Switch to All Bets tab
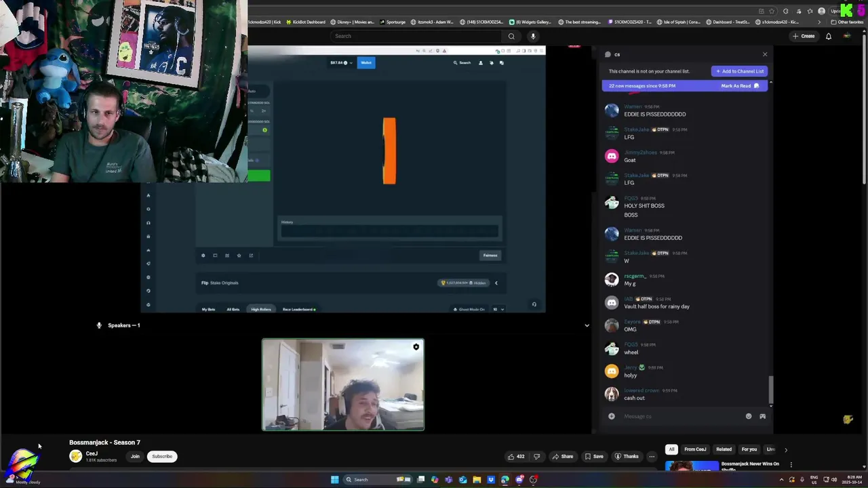The image size is (868, 488). tap(233, 309)
